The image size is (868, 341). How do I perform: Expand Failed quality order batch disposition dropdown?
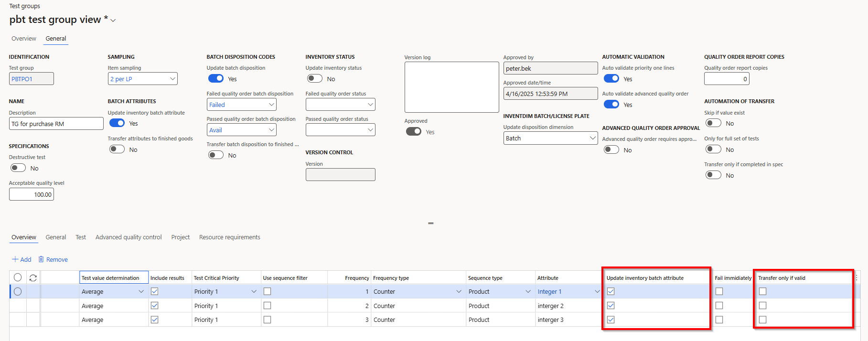[271, 105]
